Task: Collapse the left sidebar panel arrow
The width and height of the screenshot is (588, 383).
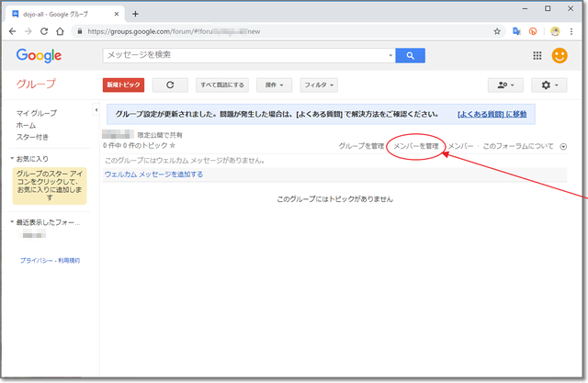Action: (96, 112)
